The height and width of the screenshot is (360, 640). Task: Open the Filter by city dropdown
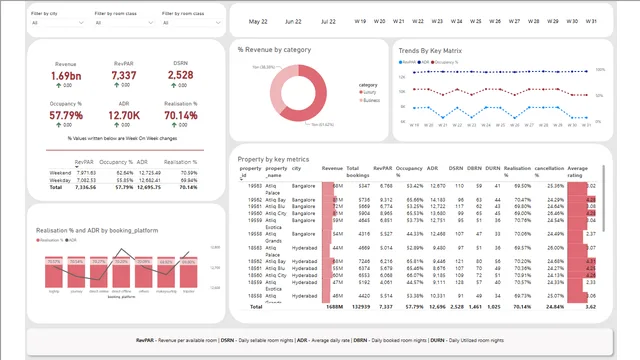coord(58,23)
